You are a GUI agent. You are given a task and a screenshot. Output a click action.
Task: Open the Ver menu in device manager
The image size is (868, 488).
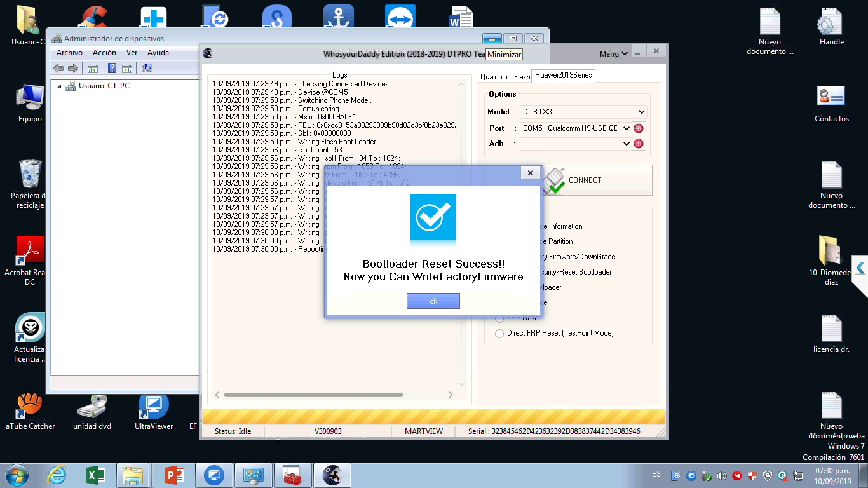click(132, 53)
